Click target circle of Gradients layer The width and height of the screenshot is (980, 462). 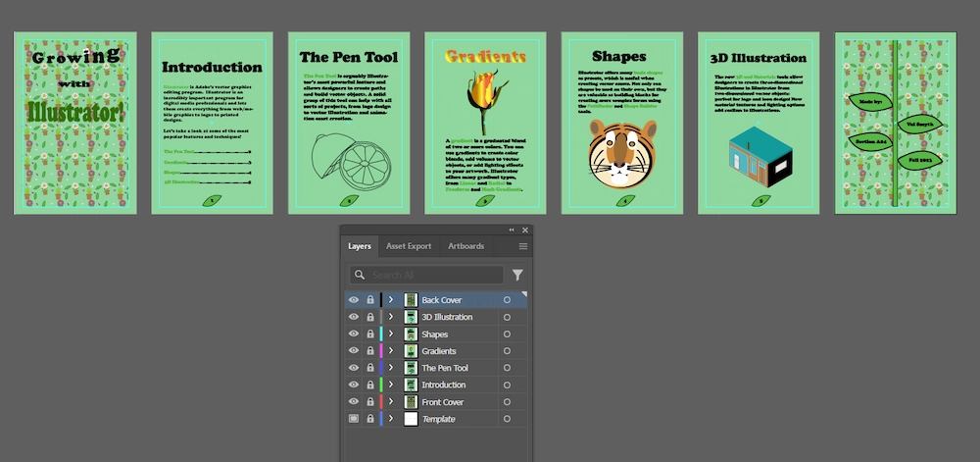(x=507, y=351)
